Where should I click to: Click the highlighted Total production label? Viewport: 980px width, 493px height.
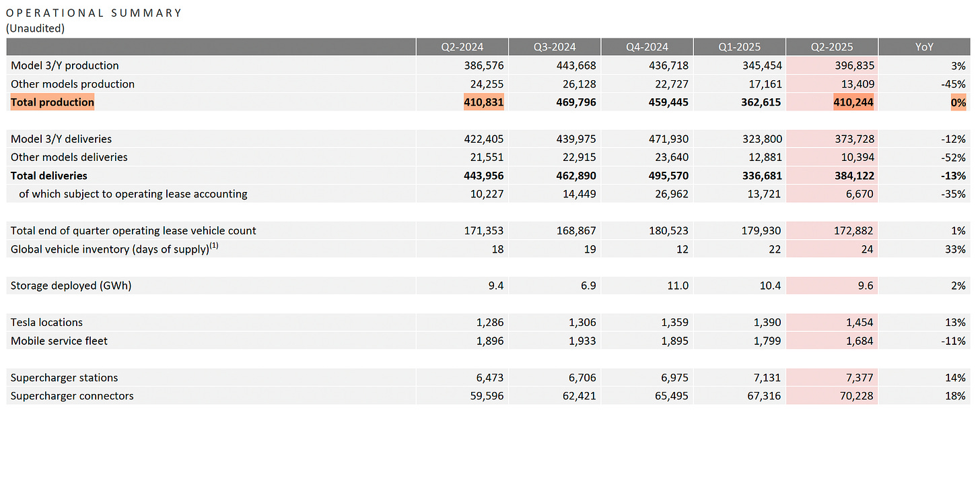(x=53, y=102)
